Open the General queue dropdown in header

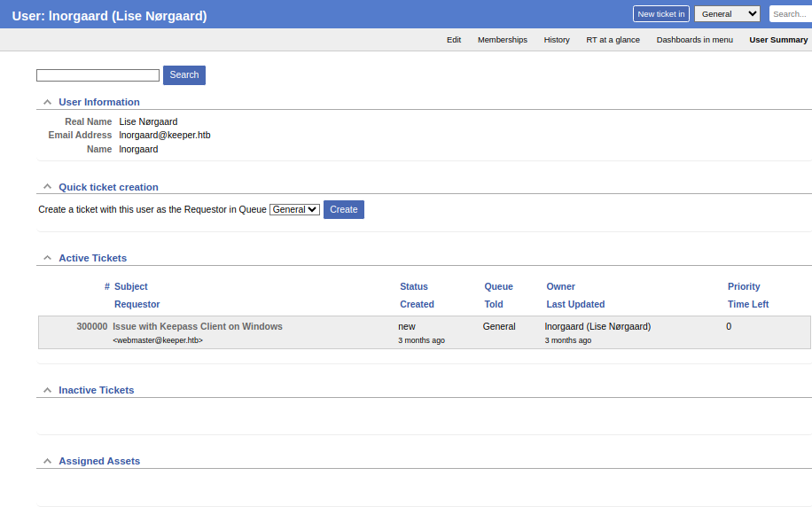tap(727, 14)
